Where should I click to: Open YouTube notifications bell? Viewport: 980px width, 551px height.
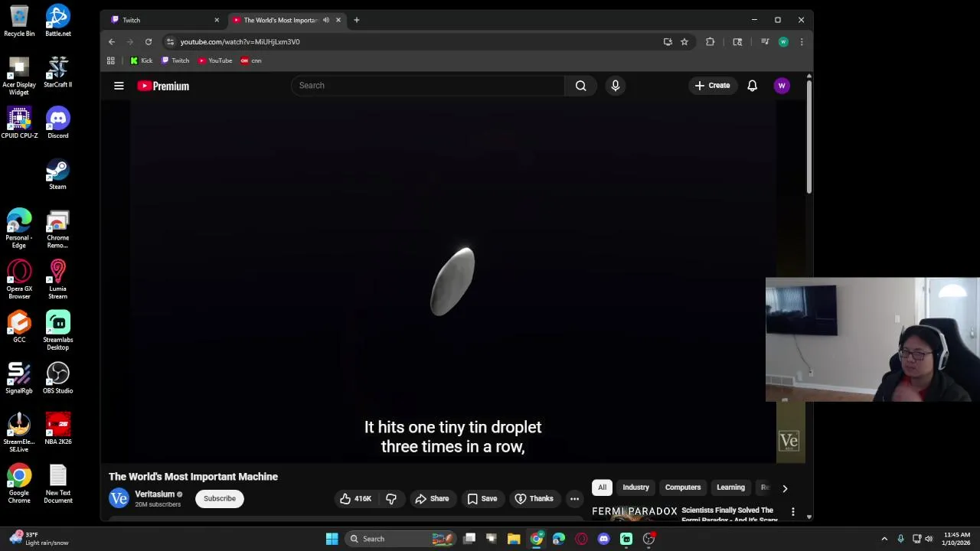pyautogui.click(x=752, y=86)
